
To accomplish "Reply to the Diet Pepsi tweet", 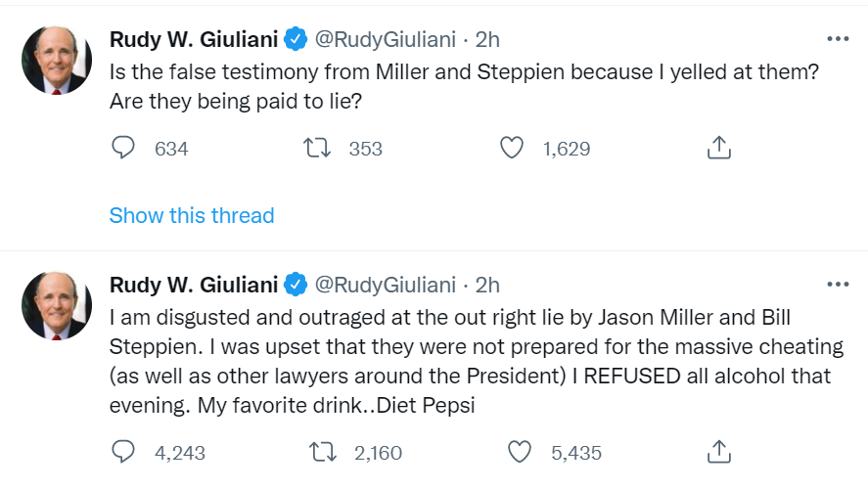I will click(x=123, y=453).
